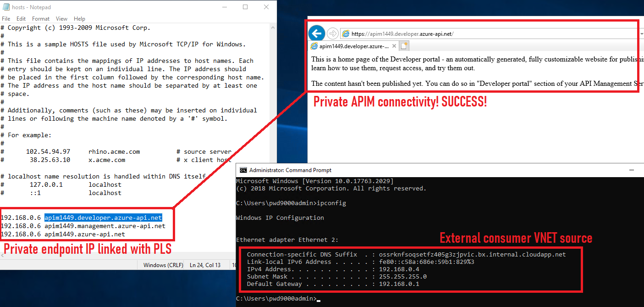Close the hosts Notepad window
The image size is (644, 307).
[266, 7]
